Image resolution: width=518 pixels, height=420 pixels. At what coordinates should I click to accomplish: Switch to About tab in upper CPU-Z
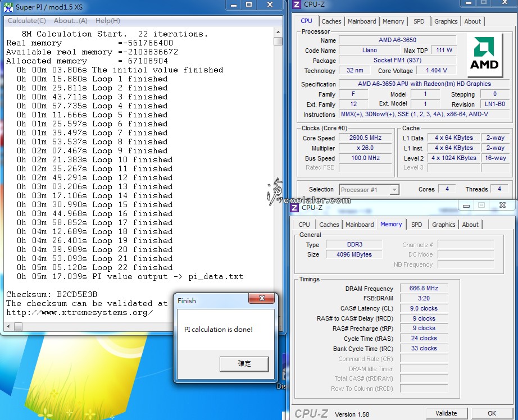pos(472,21)
